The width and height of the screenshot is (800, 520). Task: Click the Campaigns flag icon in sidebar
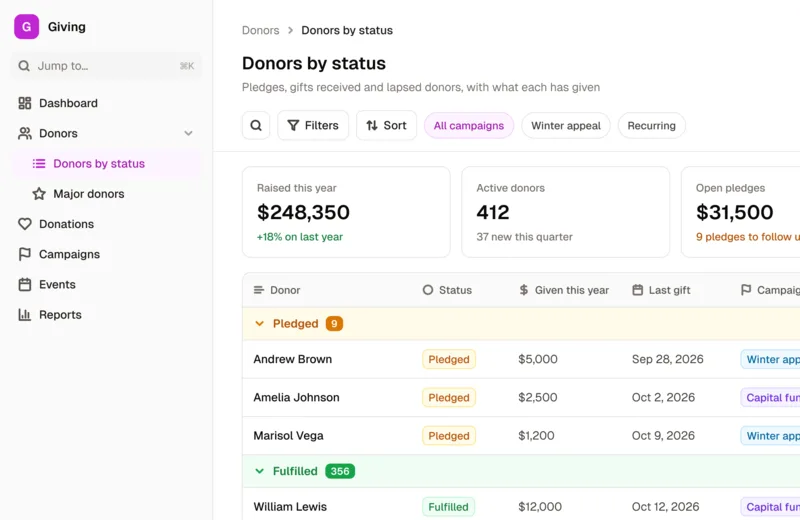24,254
